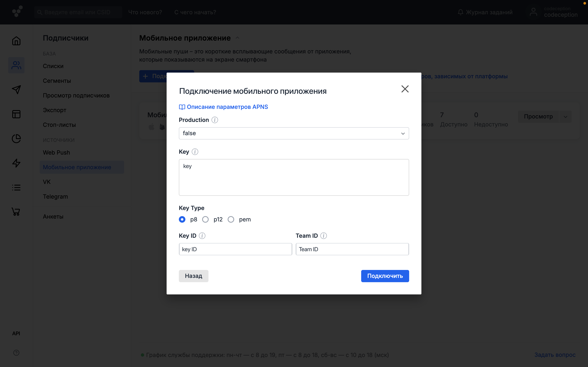Viewport: 588px width, 367px height.
Task: Select the p8 key type radio
Action: point(182,219)
